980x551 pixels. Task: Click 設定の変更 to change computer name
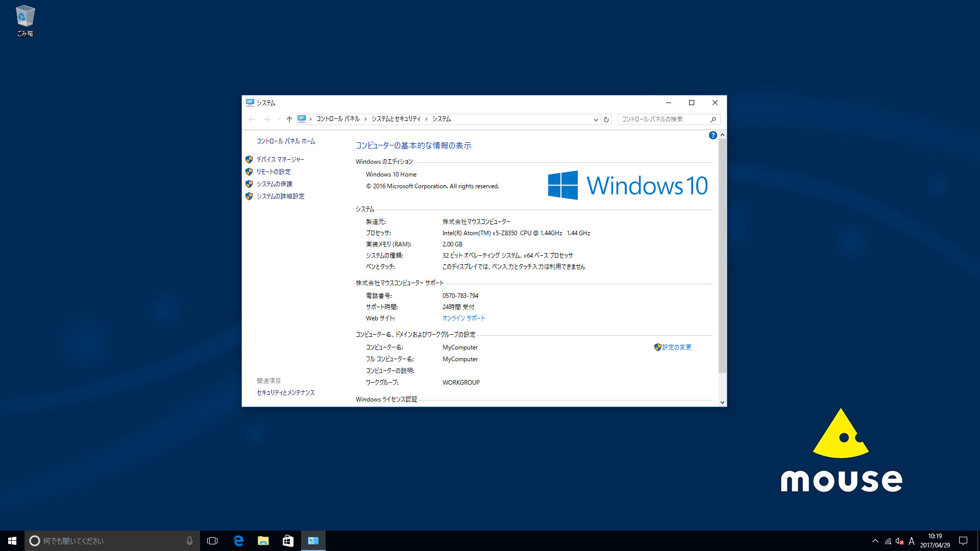coord(676,347)
